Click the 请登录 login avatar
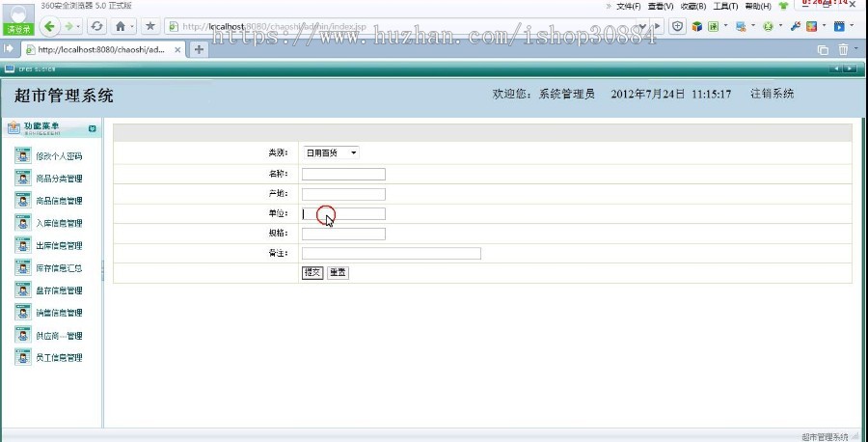The image size is (868, 442). point(19,19)
